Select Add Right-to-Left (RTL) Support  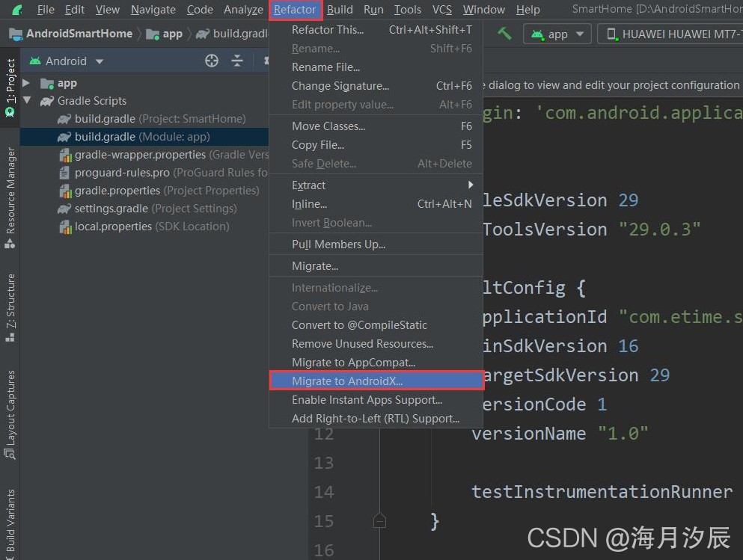point(376,419)
